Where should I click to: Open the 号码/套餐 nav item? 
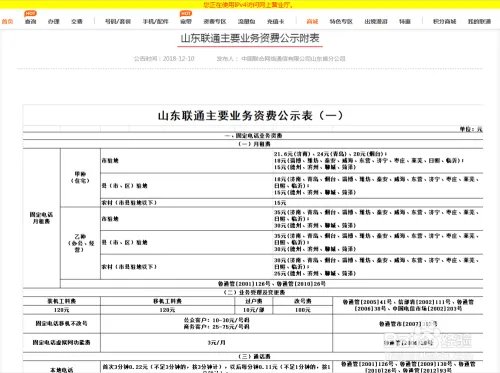click(118, 21)
